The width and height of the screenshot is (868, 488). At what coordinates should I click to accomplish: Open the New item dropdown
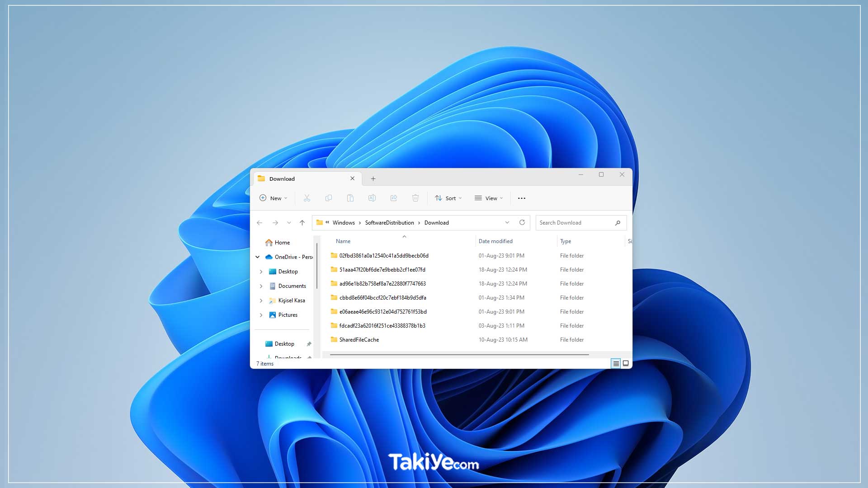click(x=274, y=198)
